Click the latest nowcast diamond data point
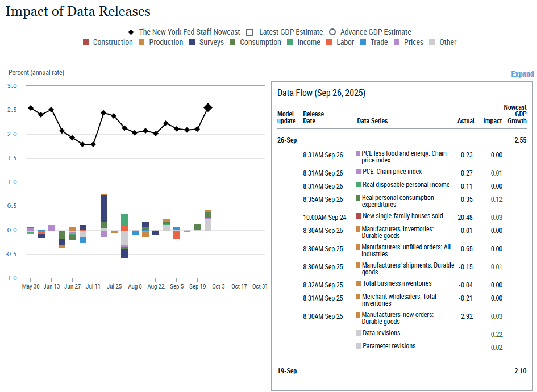Image resolution: width=537 pixels, height=392 pixels. pos(208,107)
